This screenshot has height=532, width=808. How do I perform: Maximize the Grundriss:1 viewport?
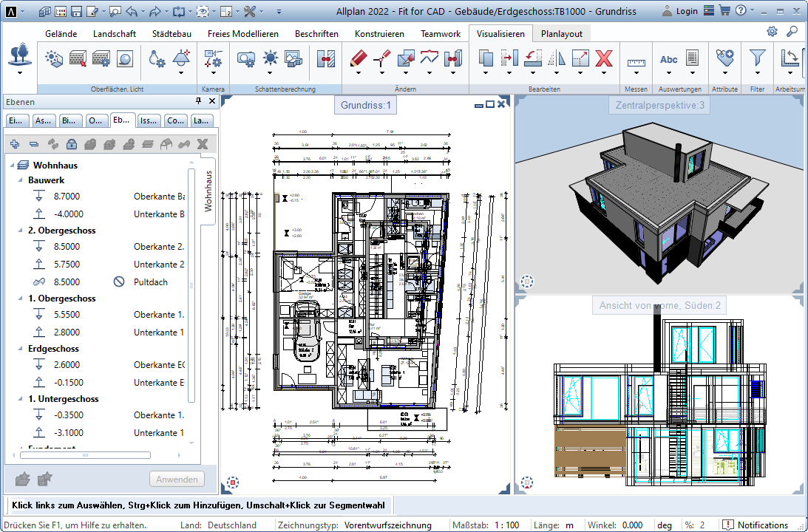point(489,105)
